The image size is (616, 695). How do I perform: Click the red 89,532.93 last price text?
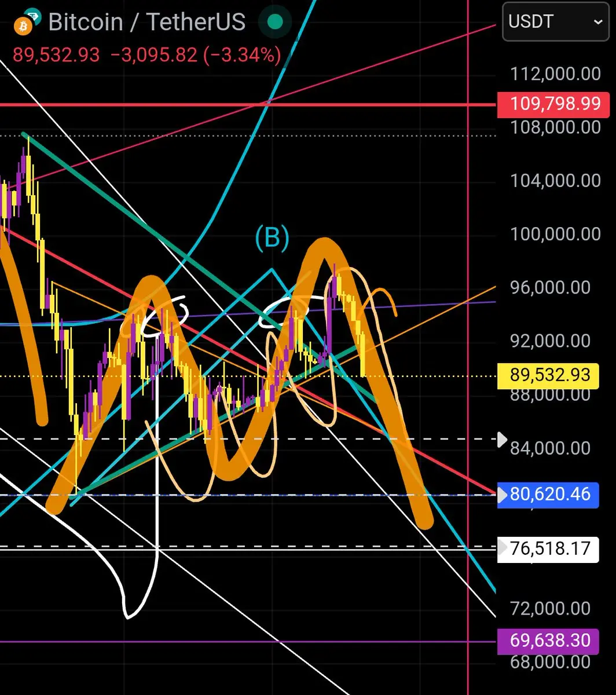click(56, 56)
